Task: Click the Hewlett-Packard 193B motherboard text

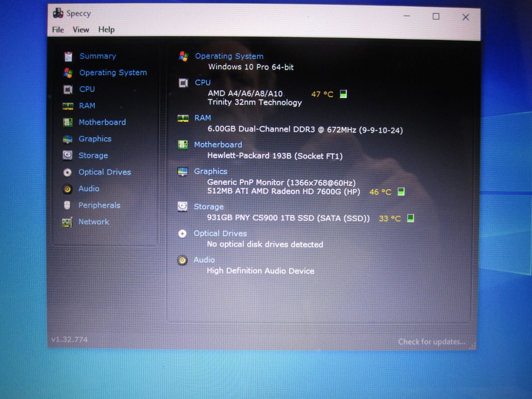Action: click(275, 156)
